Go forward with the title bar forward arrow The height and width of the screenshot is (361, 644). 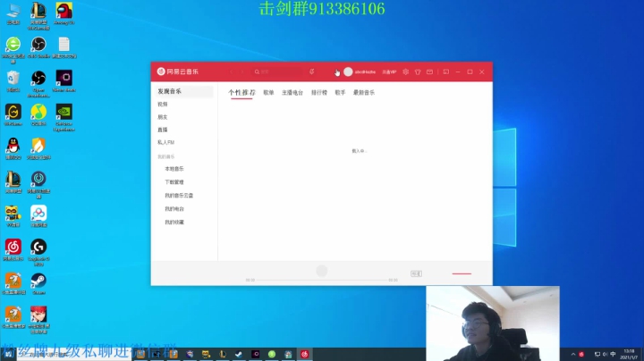click(242, 71)
